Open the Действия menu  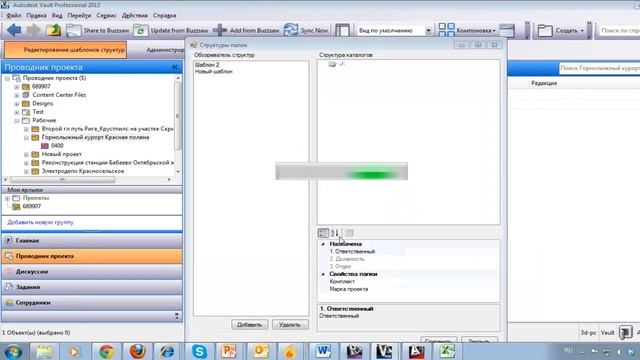tap(135, 16)
